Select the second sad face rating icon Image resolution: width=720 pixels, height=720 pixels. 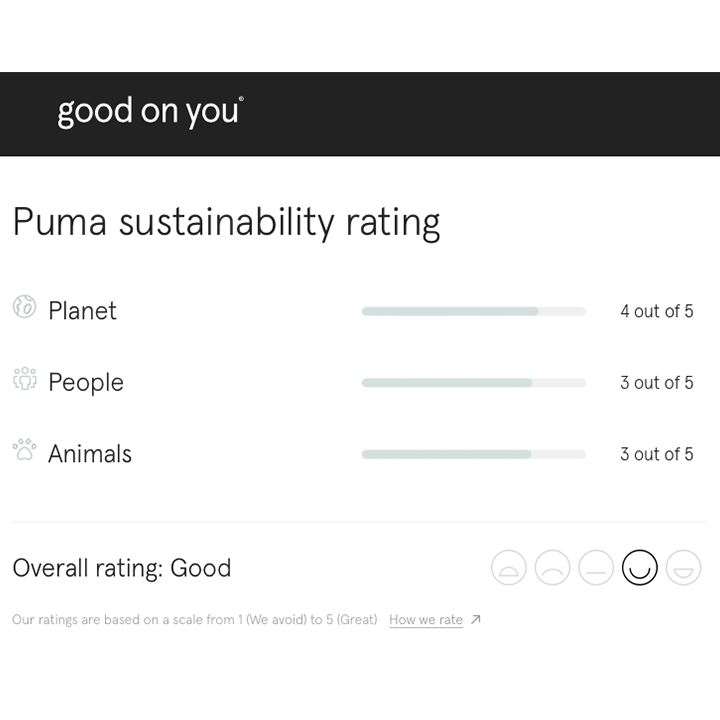552,568
